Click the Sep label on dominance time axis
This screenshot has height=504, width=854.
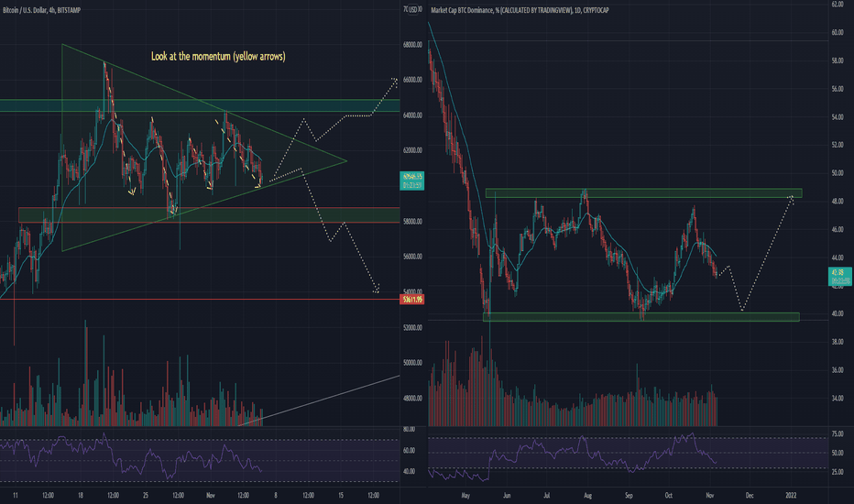point(629,495)
